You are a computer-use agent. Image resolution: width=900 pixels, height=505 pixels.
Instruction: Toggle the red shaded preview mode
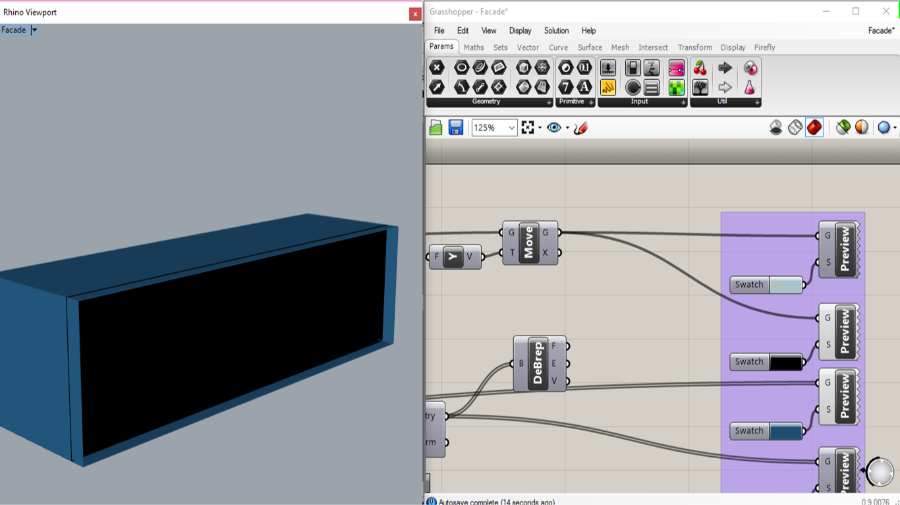tap(814, 127)
